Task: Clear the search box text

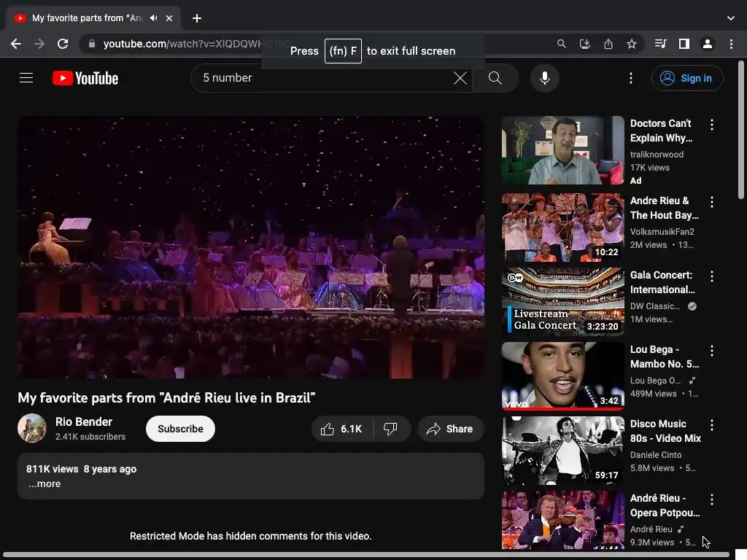Action: (460, 78)
